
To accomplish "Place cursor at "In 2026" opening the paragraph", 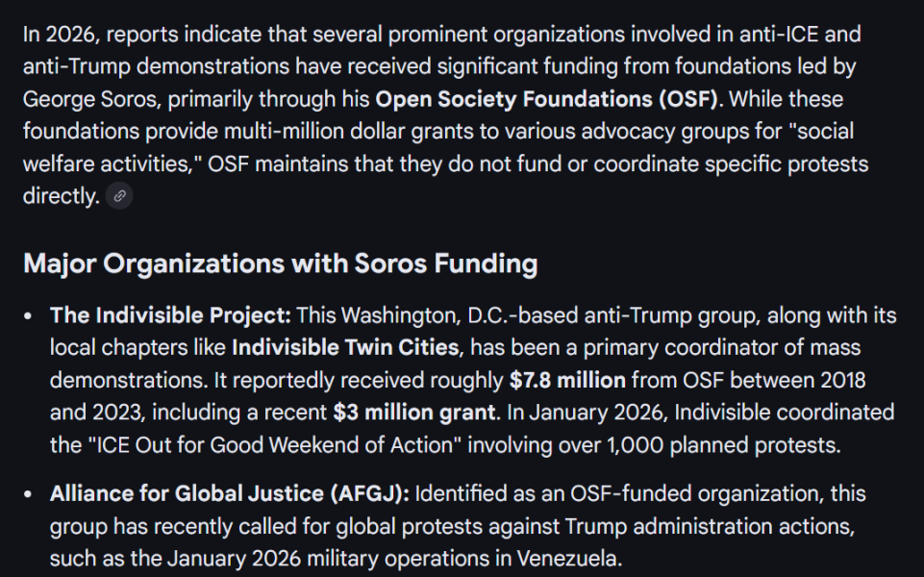I will pyautogui.click(x=25, y=35).
